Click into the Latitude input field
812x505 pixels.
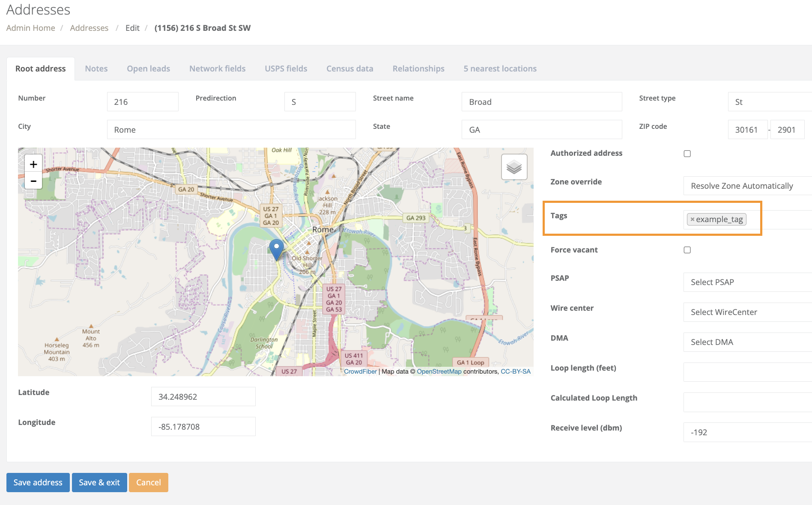[203, 397]
